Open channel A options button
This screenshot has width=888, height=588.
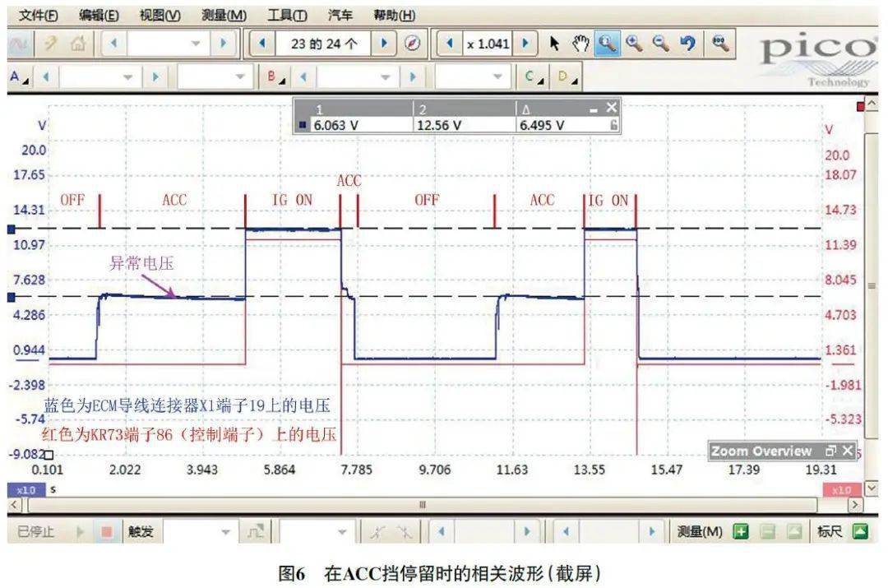[x=19, y=77]
